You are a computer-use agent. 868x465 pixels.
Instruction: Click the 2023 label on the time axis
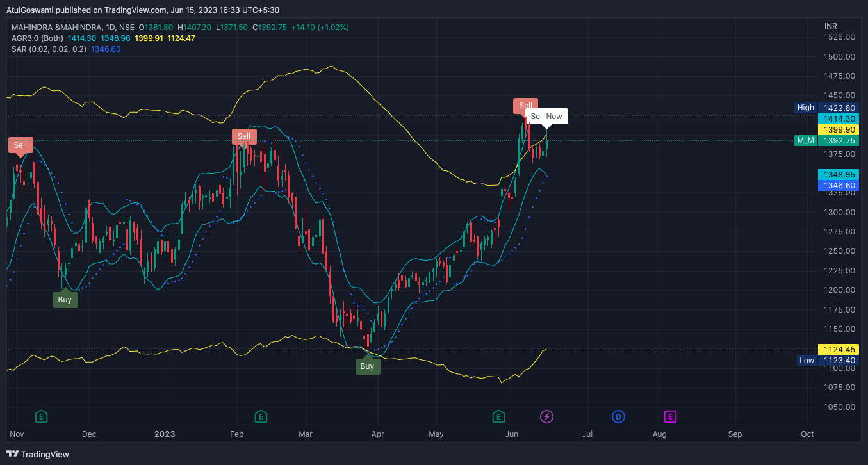point(165,434)
